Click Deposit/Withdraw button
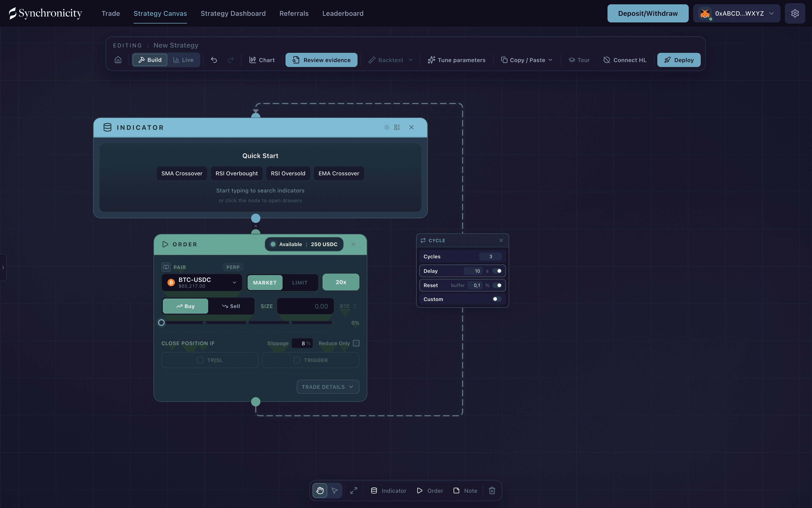The image size is (812, 508). tap(648, 13)
